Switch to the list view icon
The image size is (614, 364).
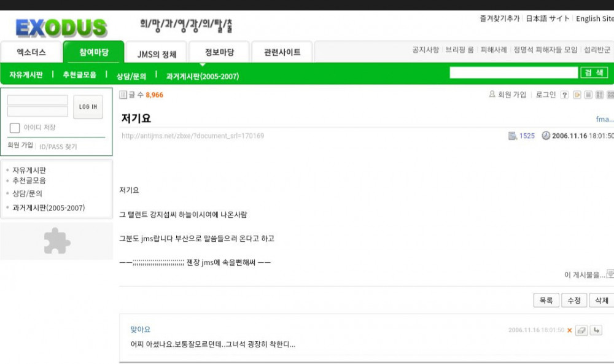[x=588, y=95]
